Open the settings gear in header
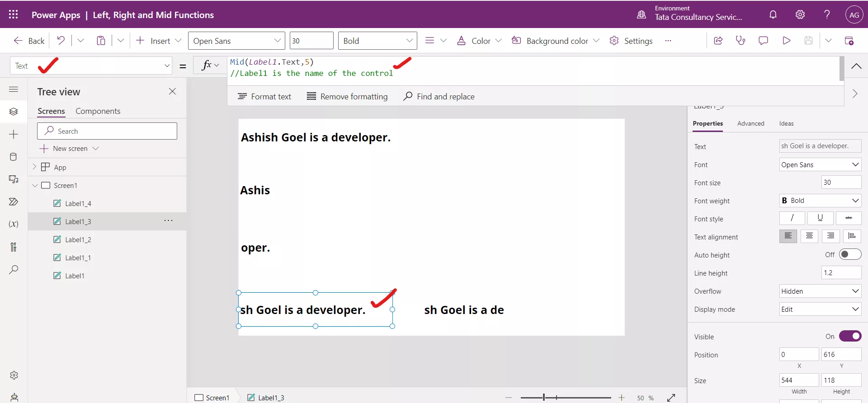Image resolution: width=868 pixels, height=403 pixels. click(x=800, y=14)
